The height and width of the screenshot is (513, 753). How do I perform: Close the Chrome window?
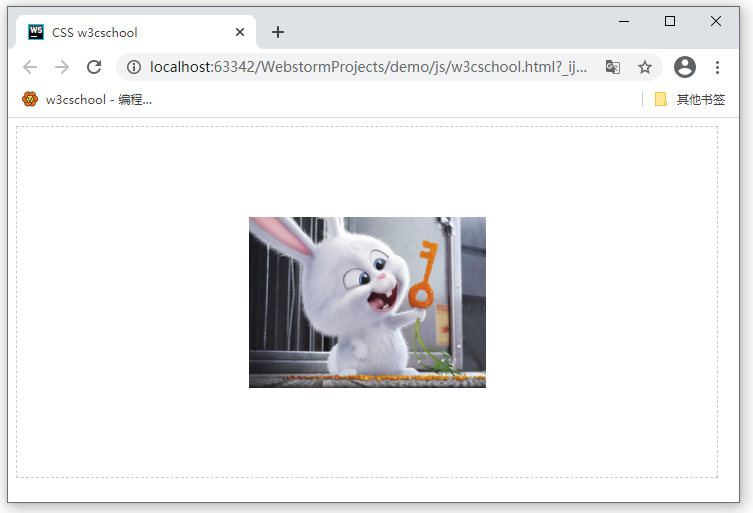[x=716, y=21]
